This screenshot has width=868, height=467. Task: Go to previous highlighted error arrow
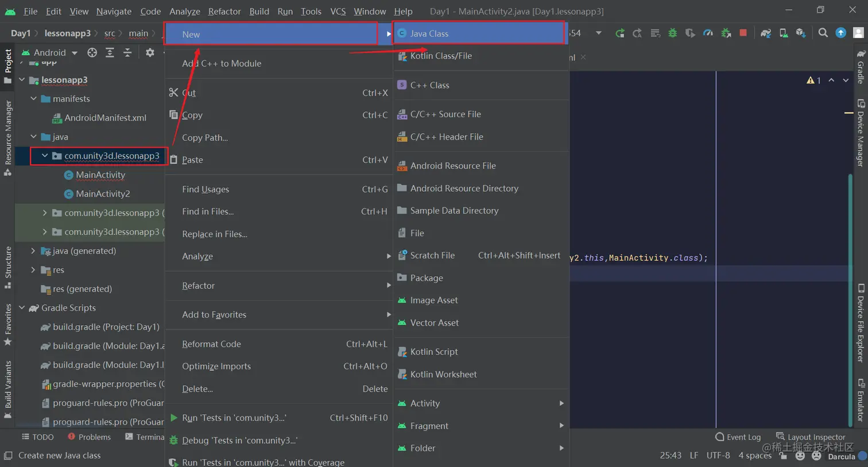831,80
